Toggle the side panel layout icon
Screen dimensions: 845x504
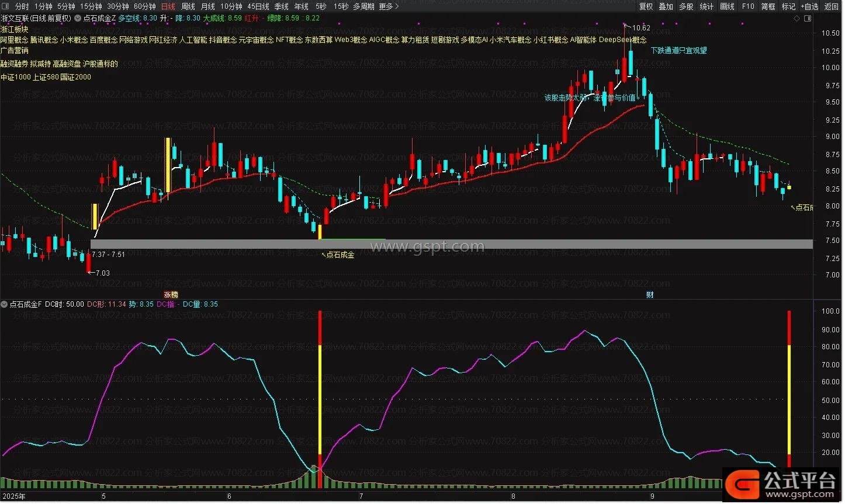pos(808,18)
